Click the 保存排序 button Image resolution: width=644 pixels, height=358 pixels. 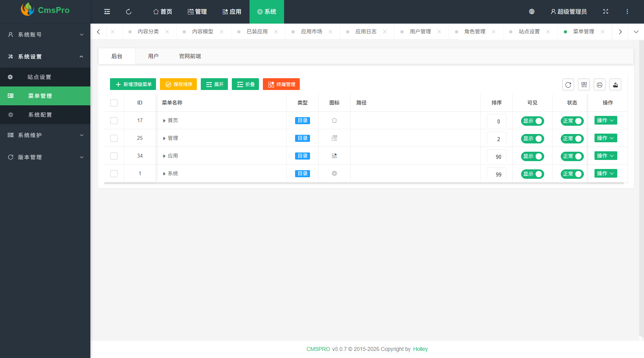pos(178,84)
